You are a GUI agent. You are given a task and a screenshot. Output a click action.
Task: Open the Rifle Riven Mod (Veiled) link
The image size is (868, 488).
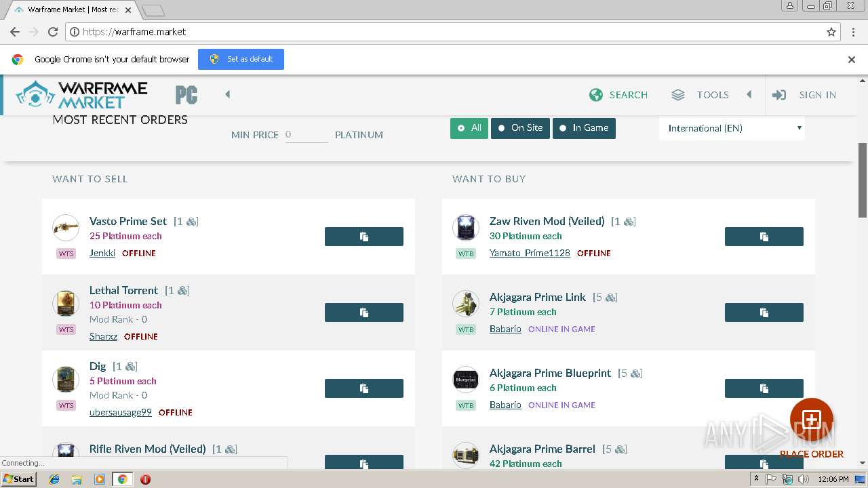pos(147,449)
